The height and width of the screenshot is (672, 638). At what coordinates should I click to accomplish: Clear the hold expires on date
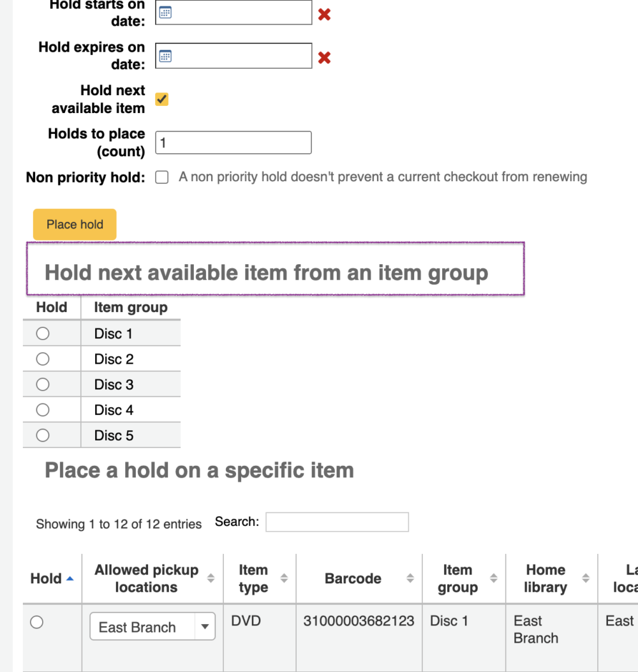[x=324, y=57]
